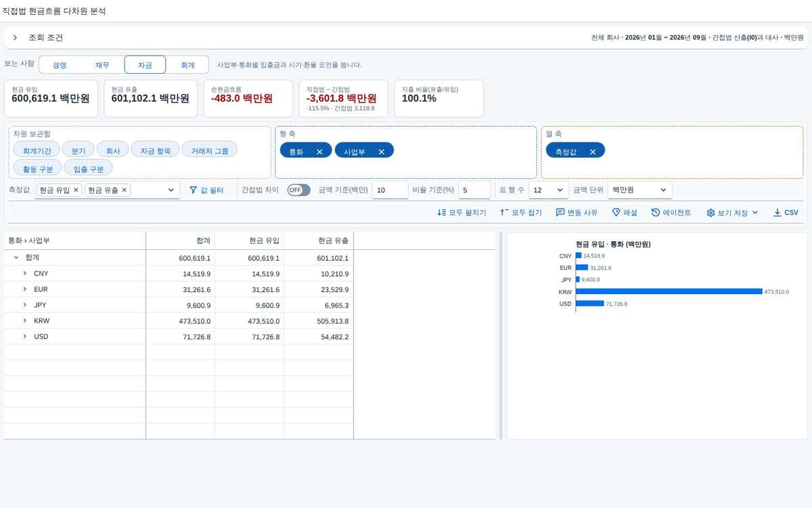Open the 에이전트 history icon

click(x=656, y=213)
